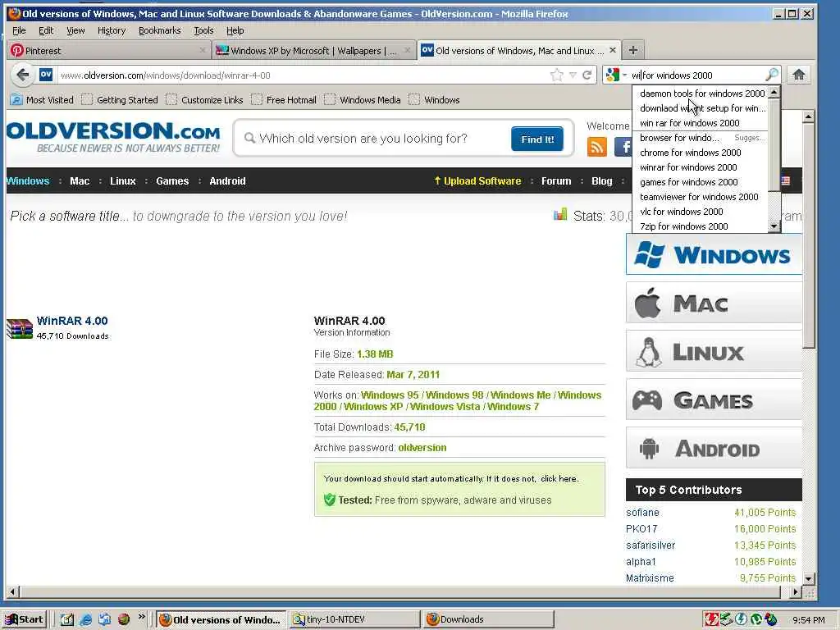840x630 pixels.
Task: Expand the quick launch chevron on taskbar
Action: tap(141, 617)
